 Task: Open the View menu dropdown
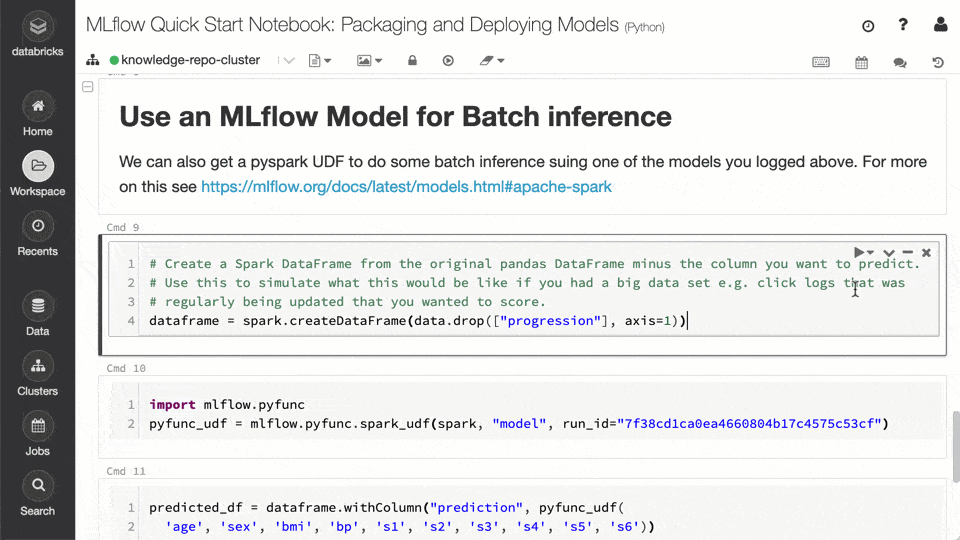370,61
